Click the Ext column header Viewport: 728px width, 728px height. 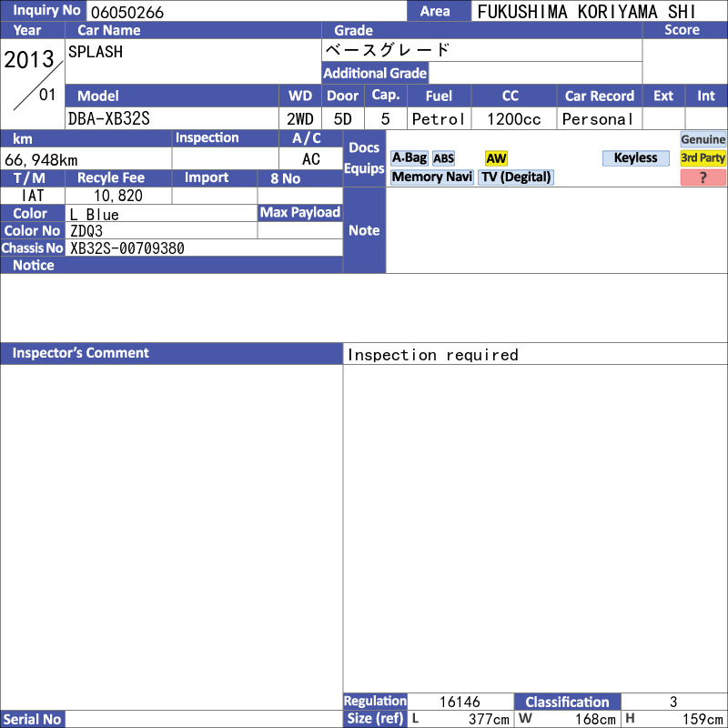pos(663,96)
